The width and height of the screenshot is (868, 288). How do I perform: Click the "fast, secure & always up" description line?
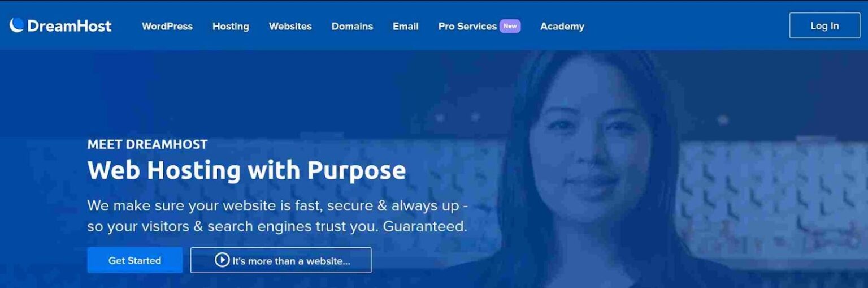click(x=277, y=205)
